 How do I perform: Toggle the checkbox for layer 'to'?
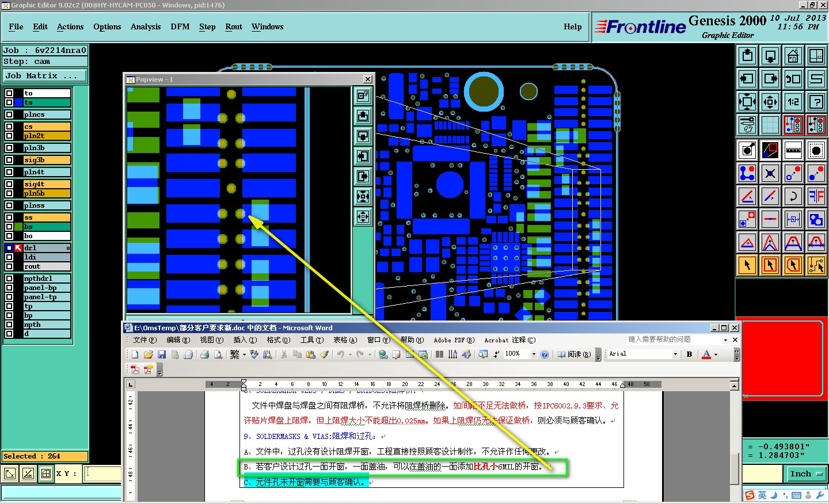tap(9, 93)
